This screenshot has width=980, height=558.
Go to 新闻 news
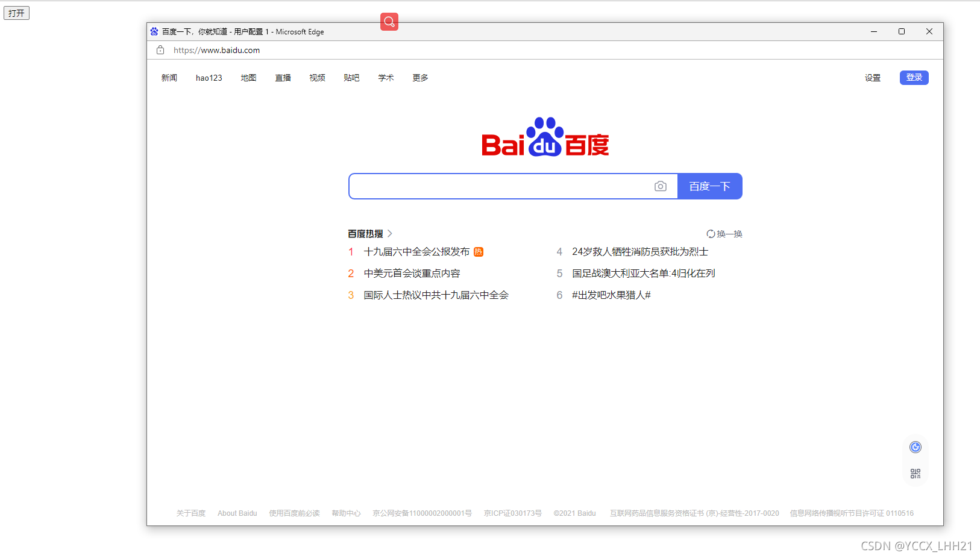click(x=169, y=78)
